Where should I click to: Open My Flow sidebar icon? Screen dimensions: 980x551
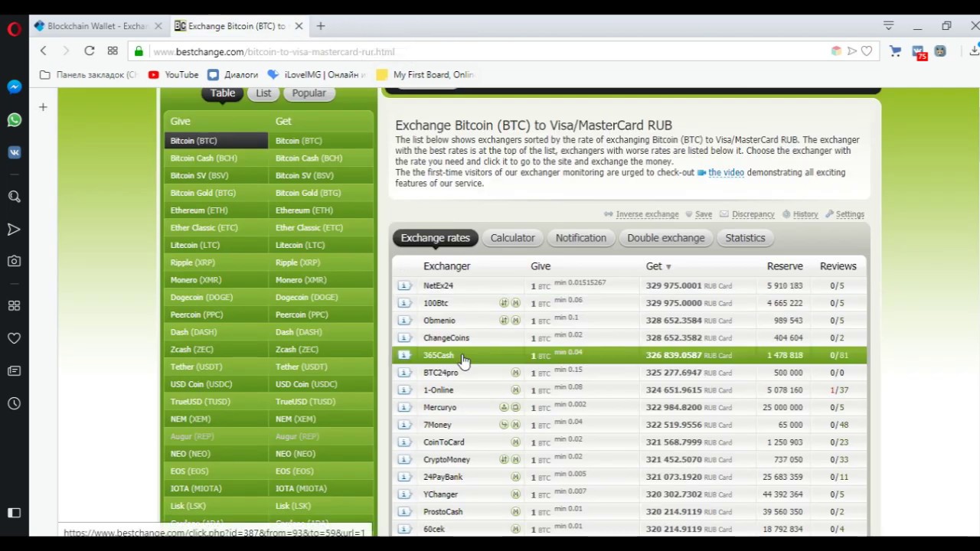[x=14, y=229]
